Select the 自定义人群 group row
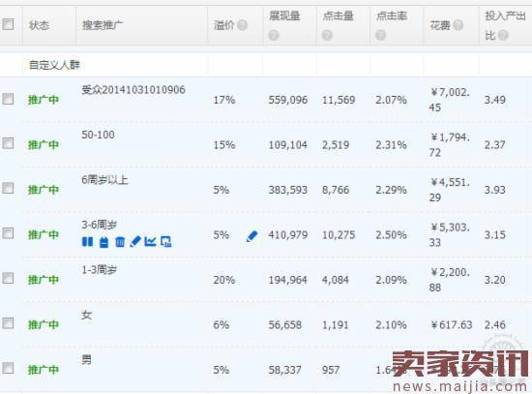The image size is (532, 394). pyautogui.click(x=54, y=65)
